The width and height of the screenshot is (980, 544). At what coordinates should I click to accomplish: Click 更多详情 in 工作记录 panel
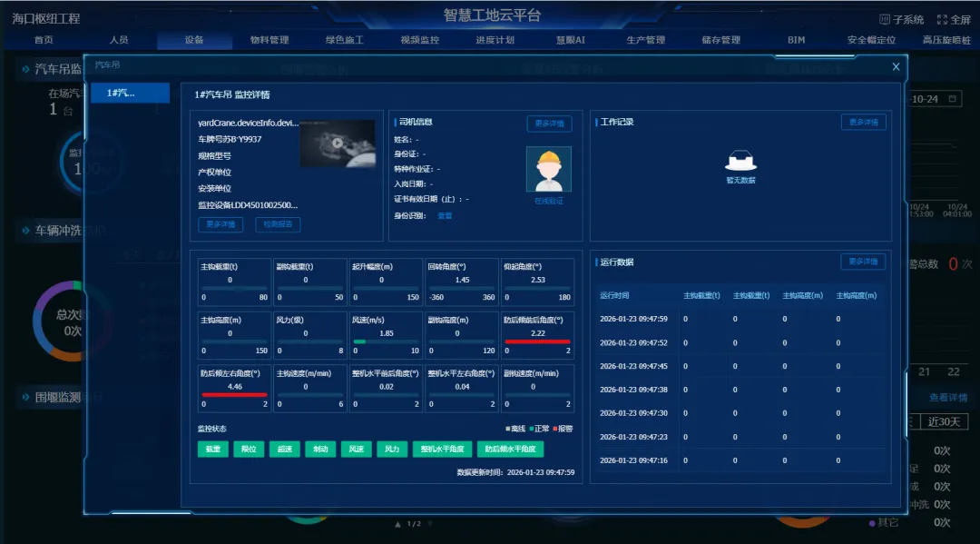point(863,122)
